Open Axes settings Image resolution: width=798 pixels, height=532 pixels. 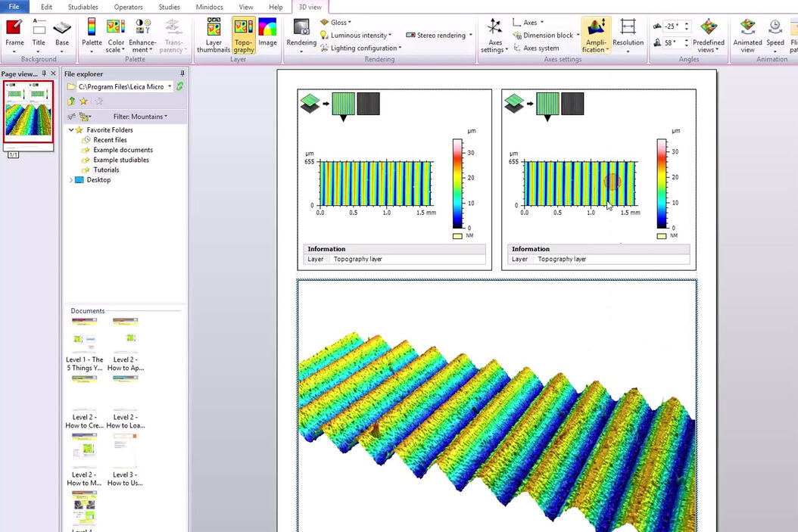tap(494, 34)
